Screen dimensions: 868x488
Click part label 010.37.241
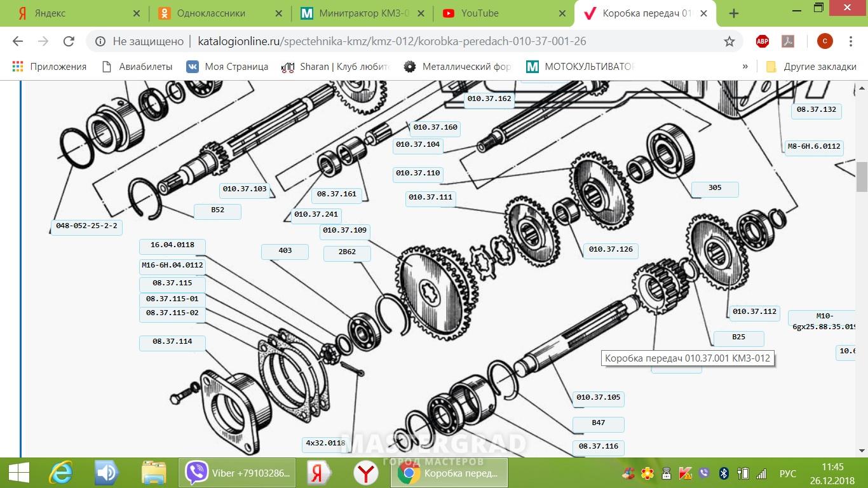pyautogui.click(x=316, y=215)
